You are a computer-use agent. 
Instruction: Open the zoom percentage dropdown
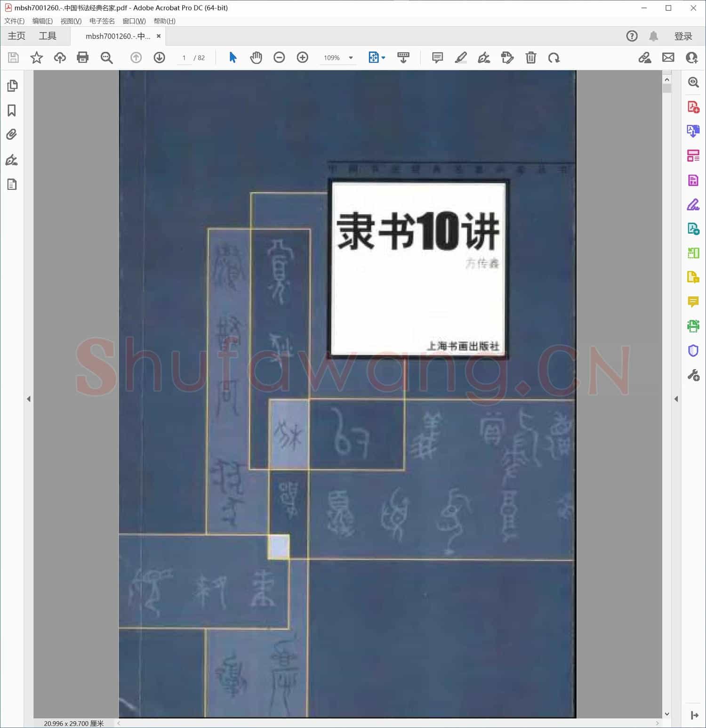tap(350, 57)
